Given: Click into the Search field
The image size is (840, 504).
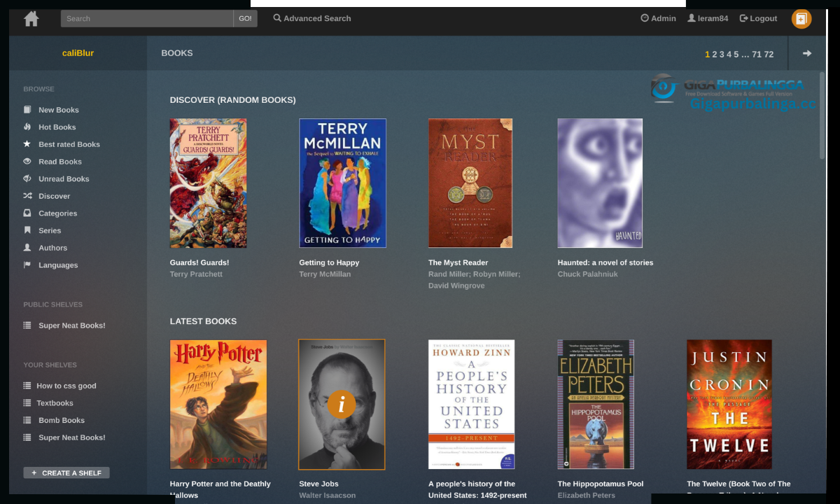Looking at the screenshot, I should 147,19.
